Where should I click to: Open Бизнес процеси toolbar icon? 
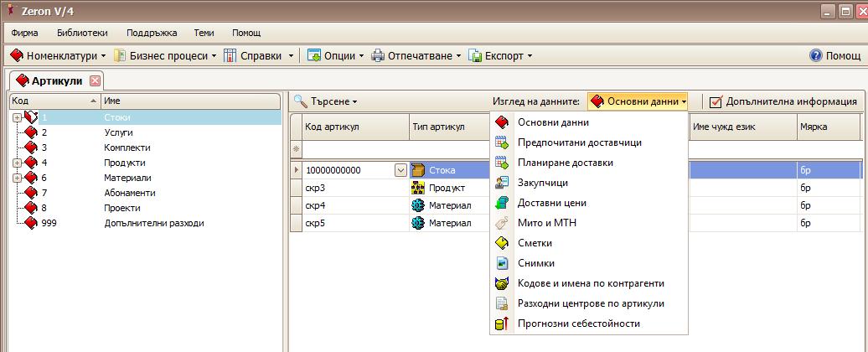click(120, 56)
